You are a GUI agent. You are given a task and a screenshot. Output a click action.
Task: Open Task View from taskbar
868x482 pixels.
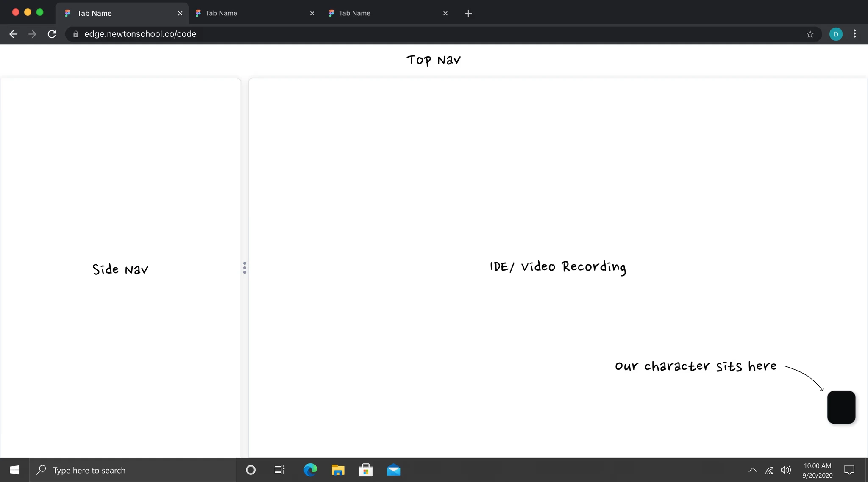279,470
